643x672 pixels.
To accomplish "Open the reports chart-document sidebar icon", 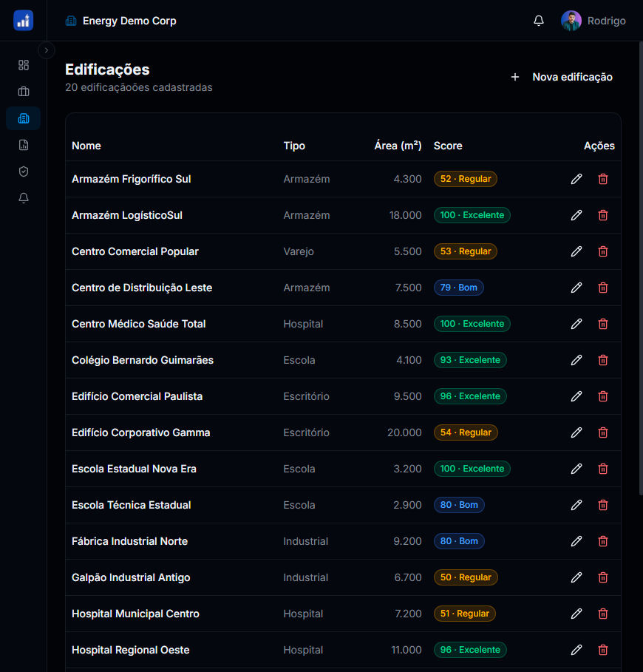I will click(23, 145).
